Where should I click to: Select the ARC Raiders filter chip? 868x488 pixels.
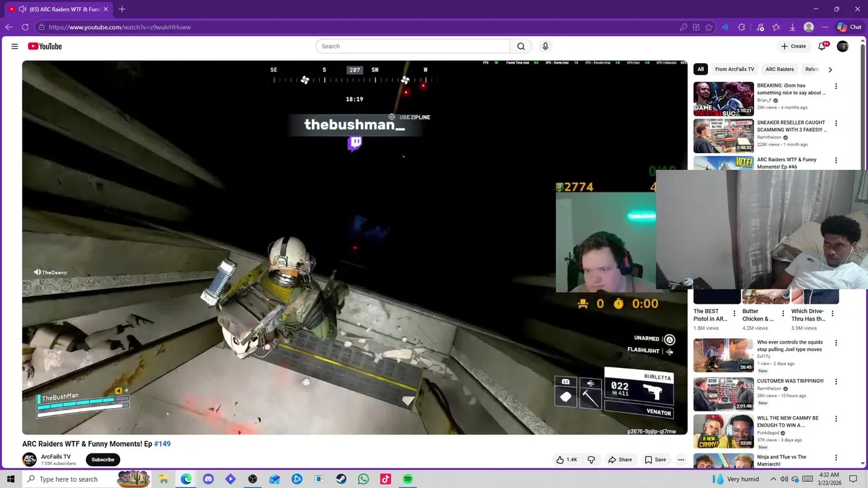click(x=779, y=69)
